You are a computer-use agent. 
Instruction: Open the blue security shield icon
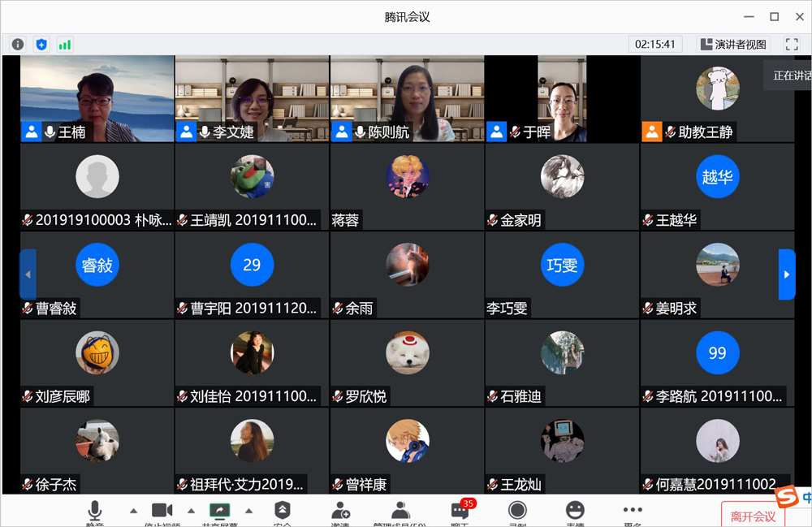(41, 45)
